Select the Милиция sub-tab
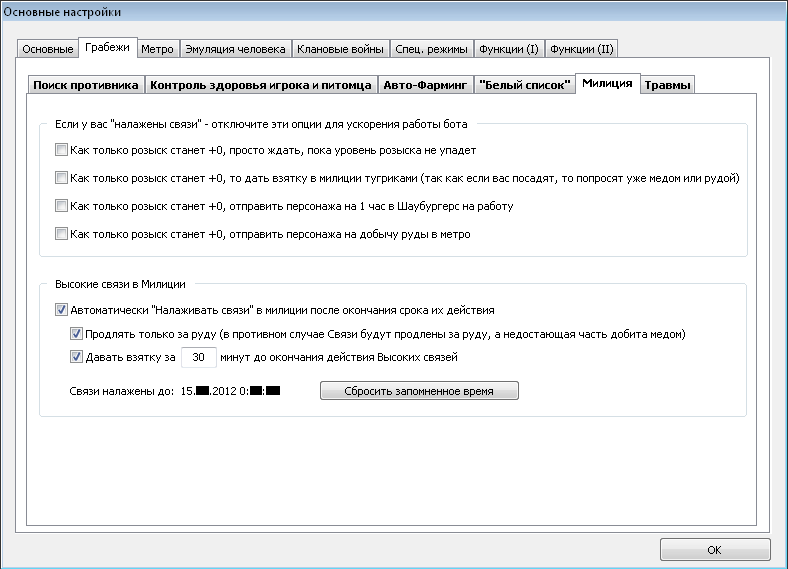The height and width of the screenshot is (569, 788). coord(607,83)
